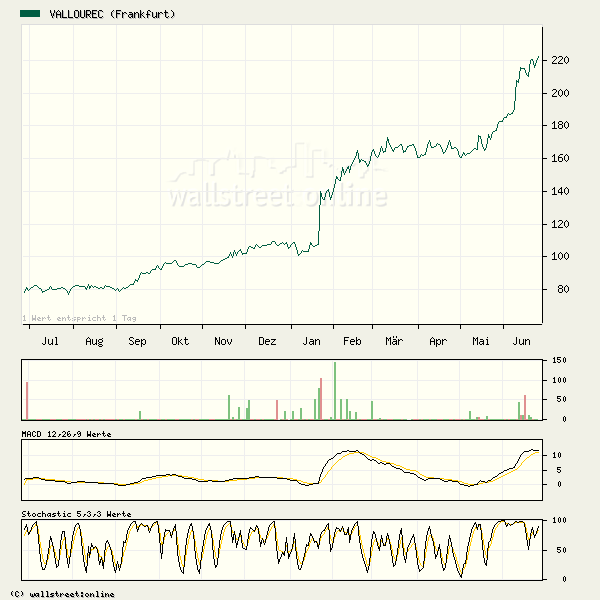
Task: Click the 'Stochastic 5,3,3 Werte' heading
Action: 76,514
